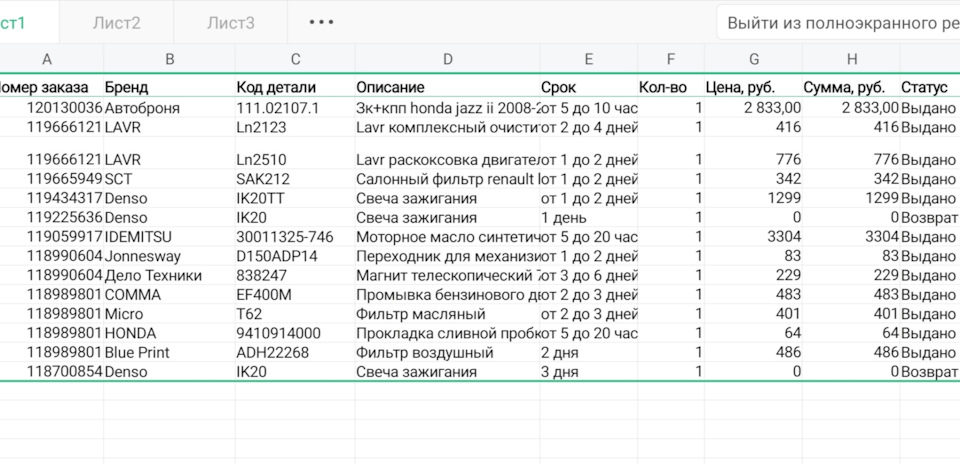This screenshot has height=464, width=960.
Task: Click the Описание header cell
Action: (x=448, y=87)
